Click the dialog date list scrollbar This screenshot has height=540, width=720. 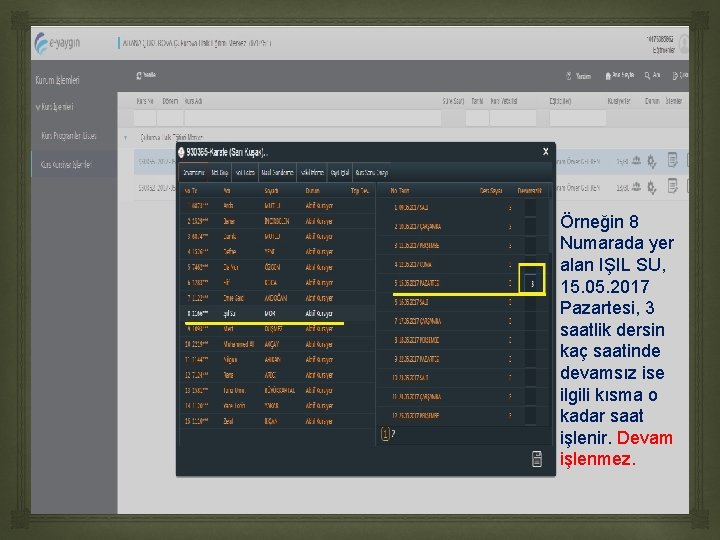(550, 225)
